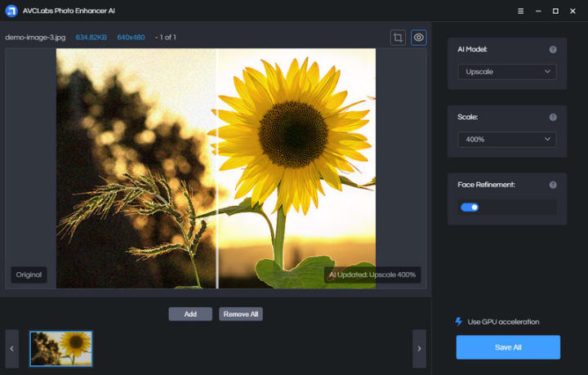Minimize the AVCLabs window

[x=538, y=11]
